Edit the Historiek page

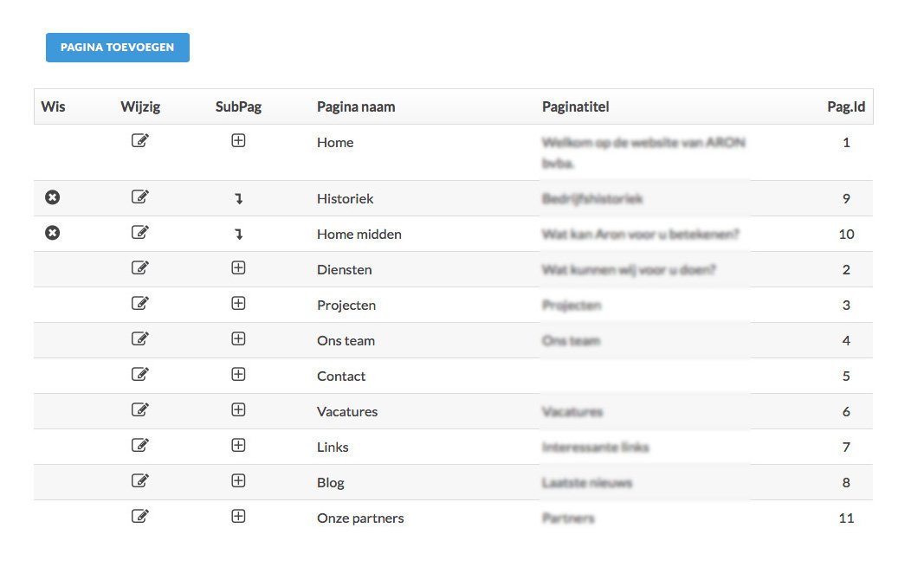tap(139, 196)
